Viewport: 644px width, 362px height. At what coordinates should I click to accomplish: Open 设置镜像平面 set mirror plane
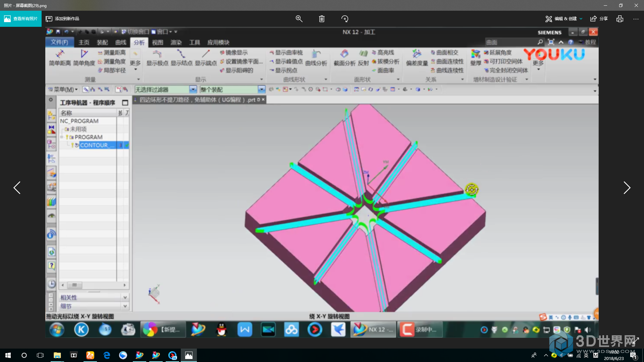[241, 62]
